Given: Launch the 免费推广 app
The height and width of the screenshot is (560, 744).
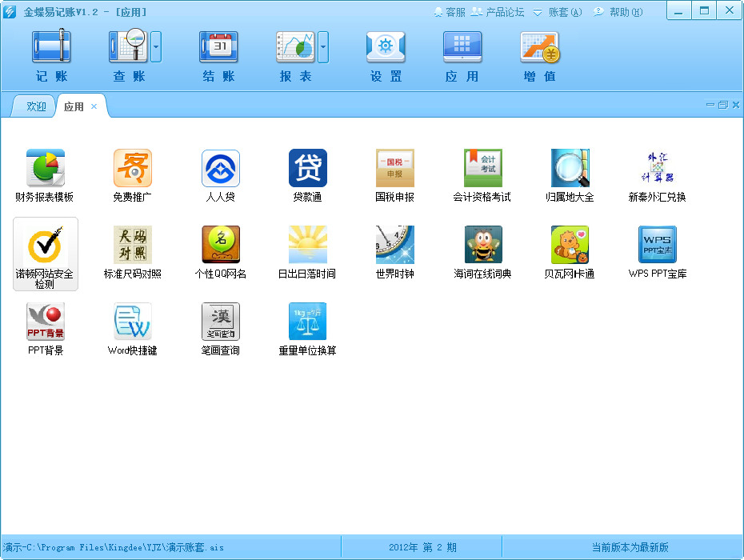Looking at the screenshot, I should pos(132,175).
